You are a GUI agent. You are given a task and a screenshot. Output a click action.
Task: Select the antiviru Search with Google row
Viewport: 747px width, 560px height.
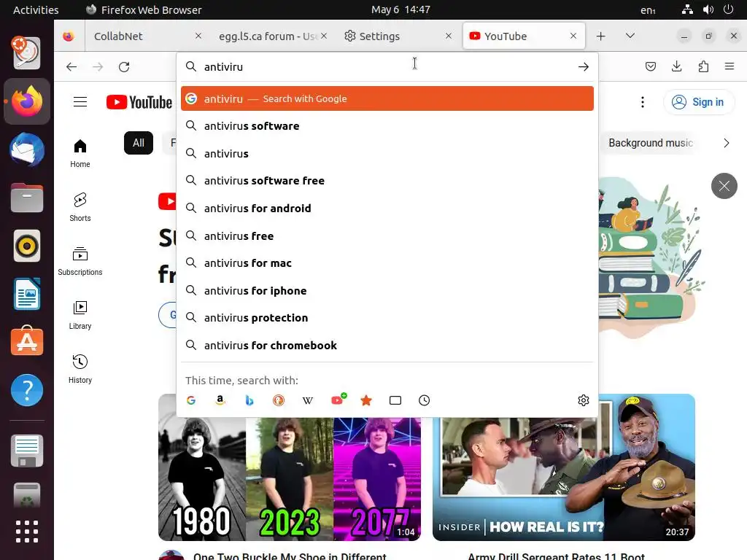(x=387, y=98)
